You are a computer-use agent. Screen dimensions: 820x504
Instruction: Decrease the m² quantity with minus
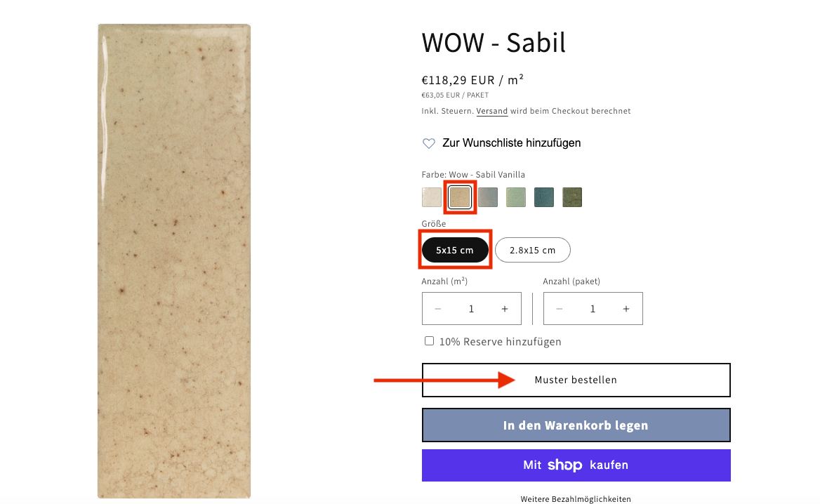pos(438,309)
